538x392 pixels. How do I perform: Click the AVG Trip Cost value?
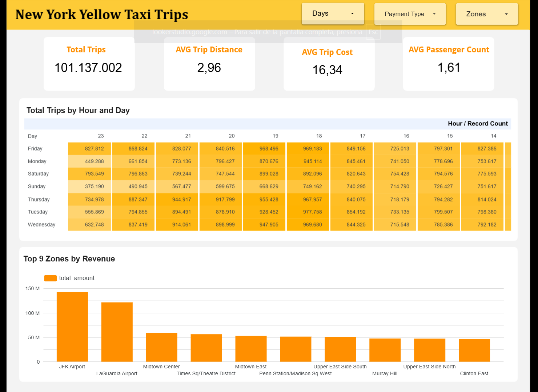click(x=327, y=70)
